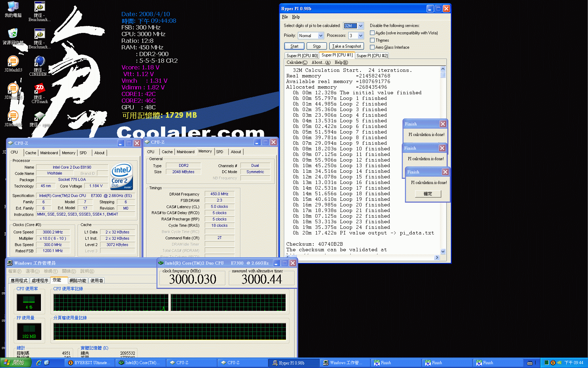Open the ZD CPUmark desktop shortcut

(39, 89)
